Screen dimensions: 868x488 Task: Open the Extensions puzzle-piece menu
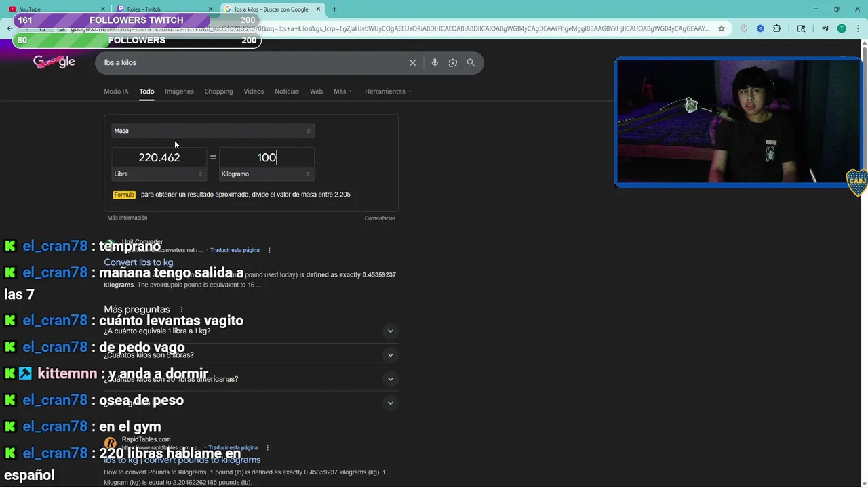777,28
